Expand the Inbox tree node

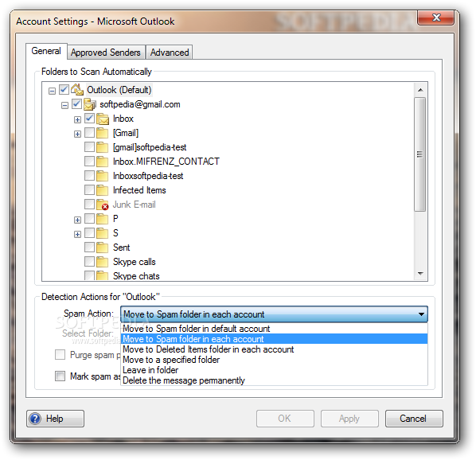[x=77, y=119]
